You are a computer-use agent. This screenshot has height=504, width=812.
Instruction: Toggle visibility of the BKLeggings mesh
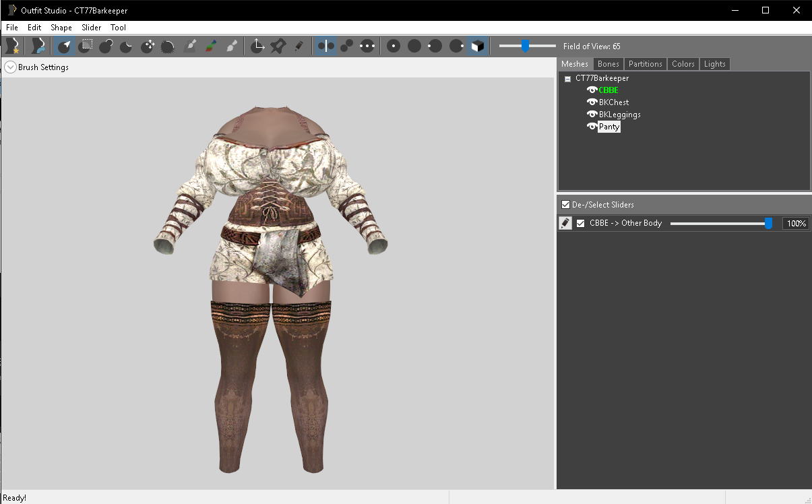[x=592, y=115]
